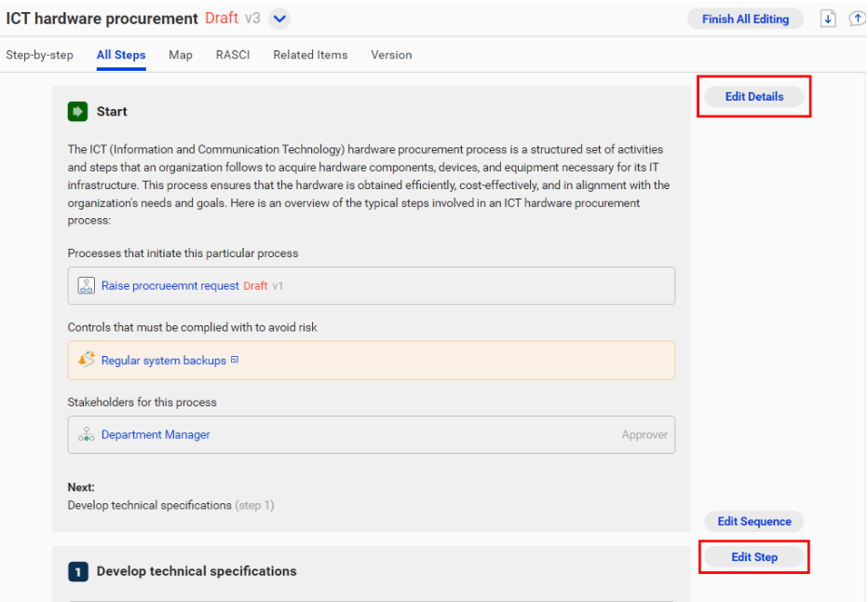This screenshot has width=868, height=602.
Task: Go to the Related Items tab
Action: pos(310,55)
